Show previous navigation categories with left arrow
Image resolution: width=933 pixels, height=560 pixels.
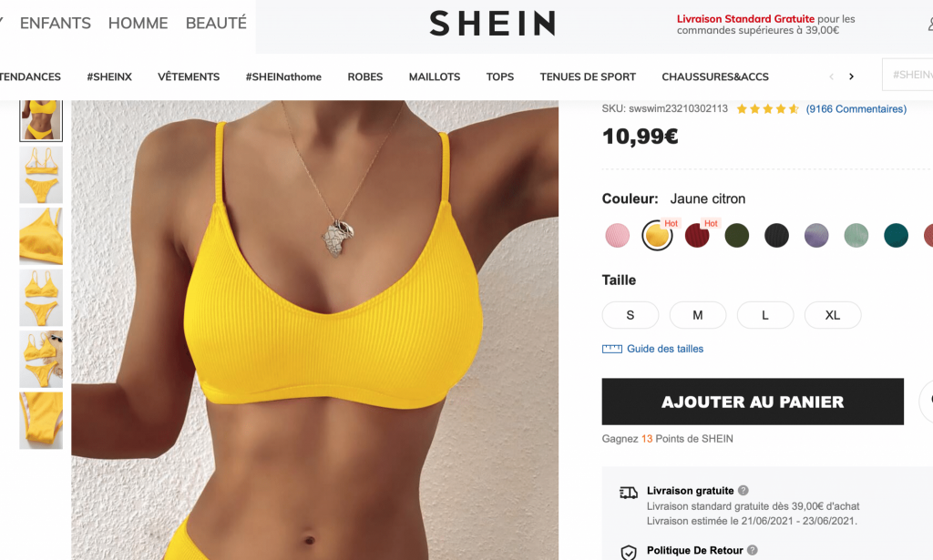point(831,76)
